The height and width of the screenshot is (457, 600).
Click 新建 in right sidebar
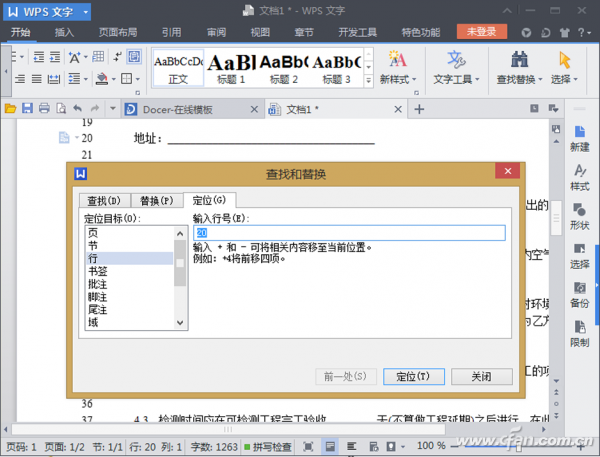point(579,139)
